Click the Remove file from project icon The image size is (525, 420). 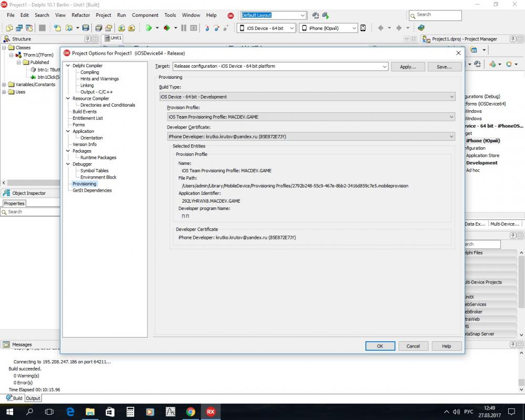[x=132, y=28]
